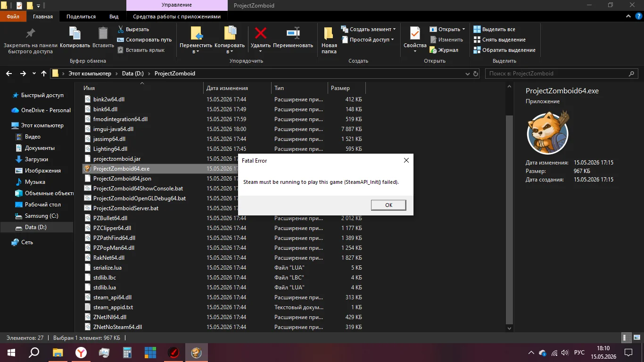Image resolution: width=644 pixels, height=362 pixels.
Task: Click the Rename (Переименовать) ribbon icon
Action: tap(293, 33)
